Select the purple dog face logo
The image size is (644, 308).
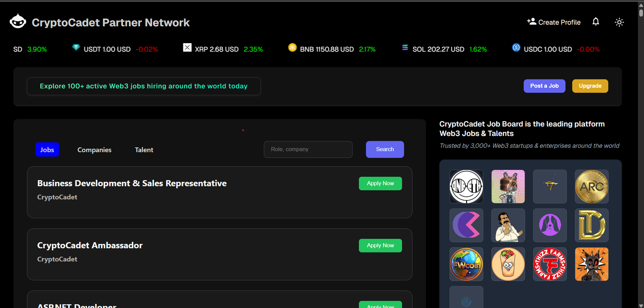point(550,225)
